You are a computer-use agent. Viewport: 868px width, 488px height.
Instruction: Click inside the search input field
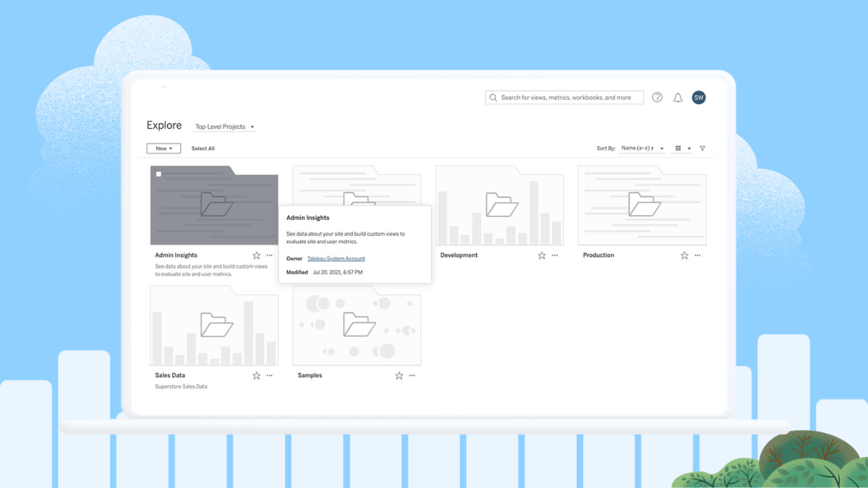pyautogui.click(x=571, y=97)
